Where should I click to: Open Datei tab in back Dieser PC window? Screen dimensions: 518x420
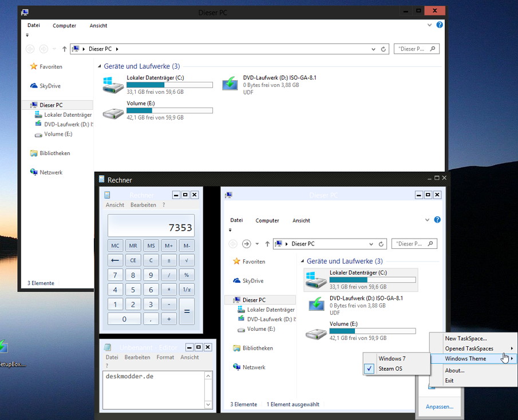[x=34, y=25]
